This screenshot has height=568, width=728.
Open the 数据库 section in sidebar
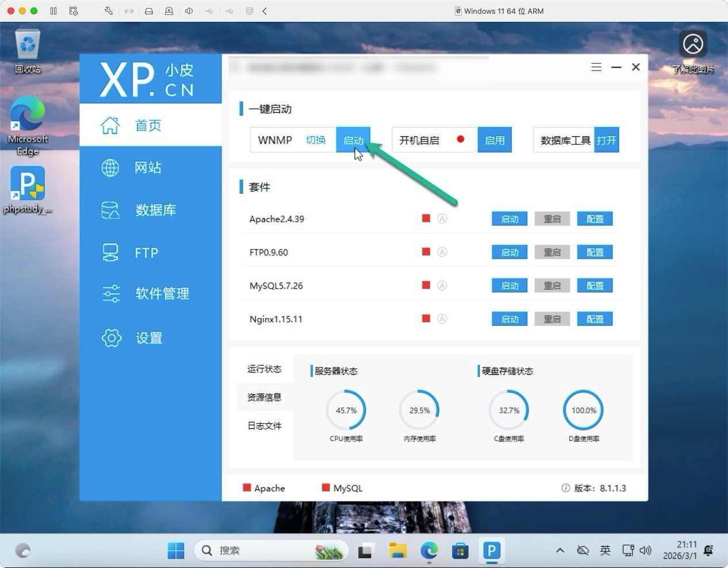click(150, 210)
